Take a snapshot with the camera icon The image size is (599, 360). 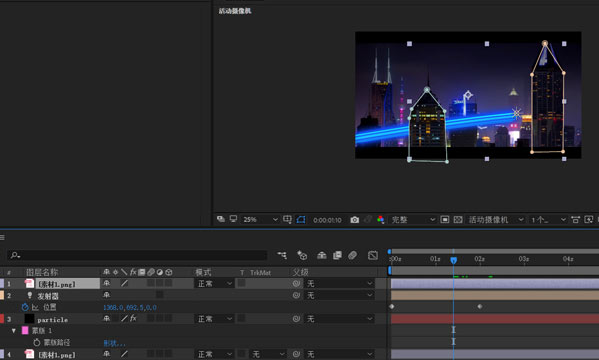pyautogui.click(x=355, y=220)
